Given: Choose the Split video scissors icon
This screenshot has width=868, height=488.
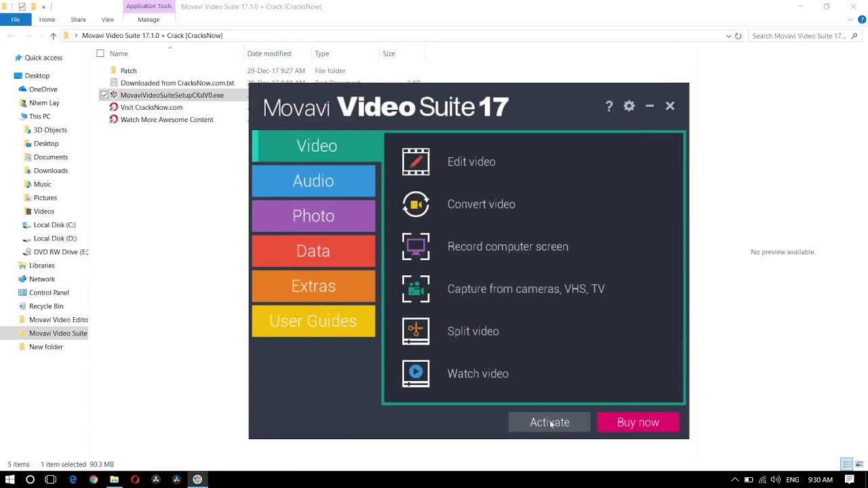Looking at the screenshot, I should [x=416, y=331].
